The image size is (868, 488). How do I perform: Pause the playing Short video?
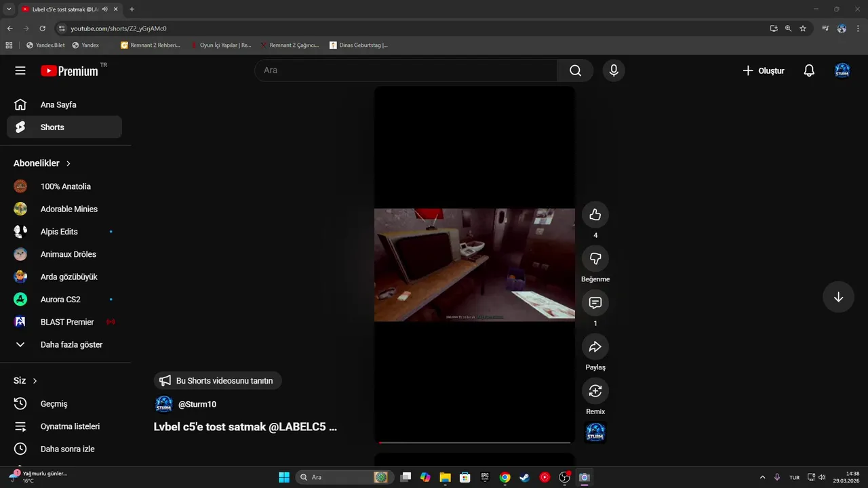(475, 264)
